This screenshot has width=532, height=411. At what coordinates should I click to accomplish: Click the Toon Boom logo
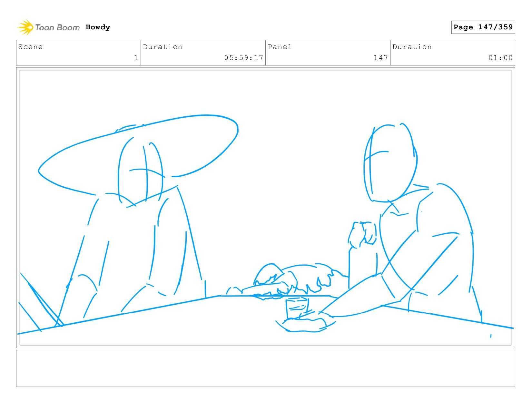click(x=48, y=27)
